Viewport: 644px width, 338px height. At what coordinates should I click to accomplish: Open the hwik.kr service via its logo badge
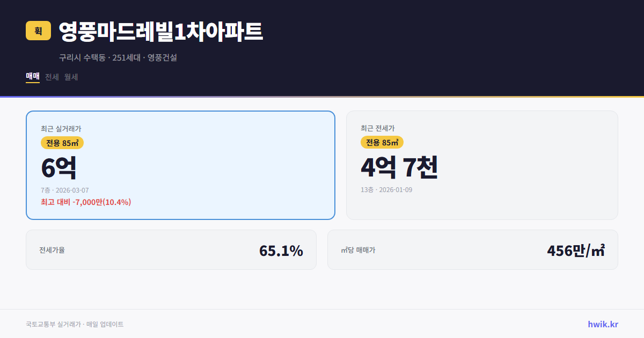click(x=603, y=324)
